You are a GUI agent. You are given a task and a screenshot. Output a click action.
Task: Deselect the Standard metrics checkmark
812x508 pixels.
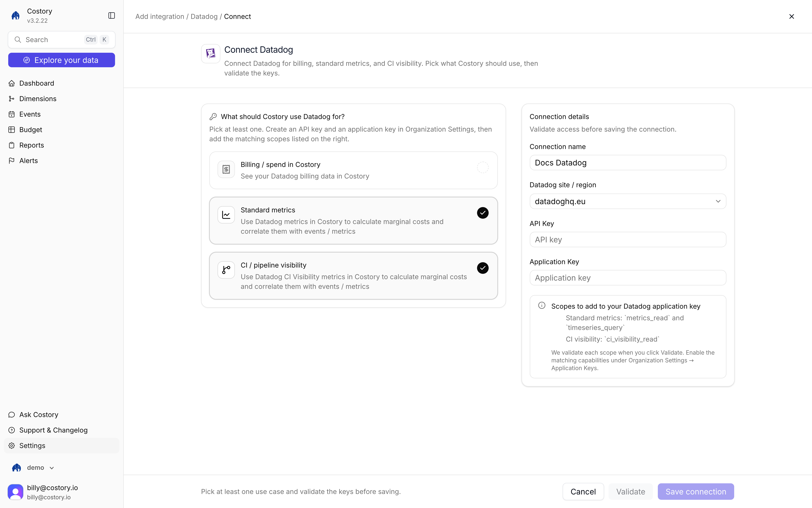(483, 213)
